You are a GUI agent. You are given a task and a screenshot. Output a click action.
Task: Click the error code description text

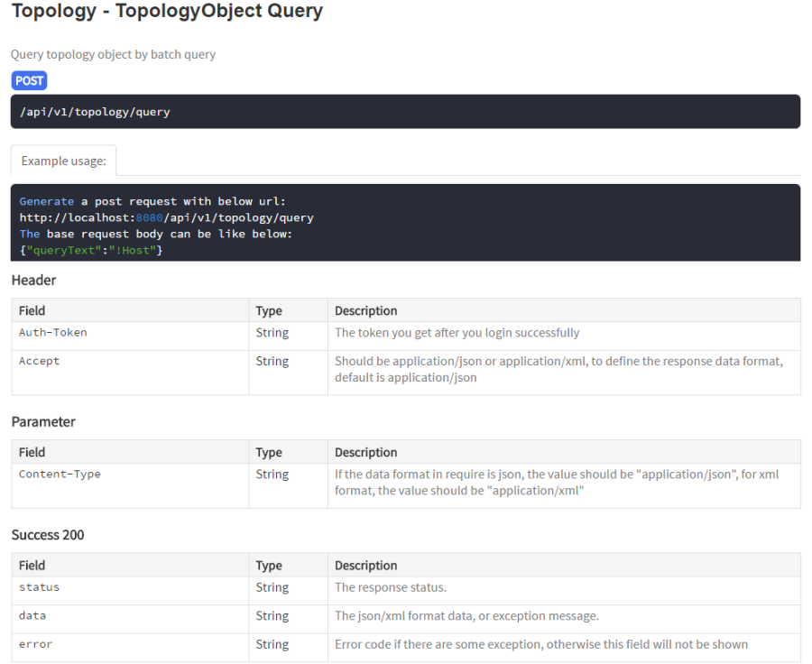point(540,644)
